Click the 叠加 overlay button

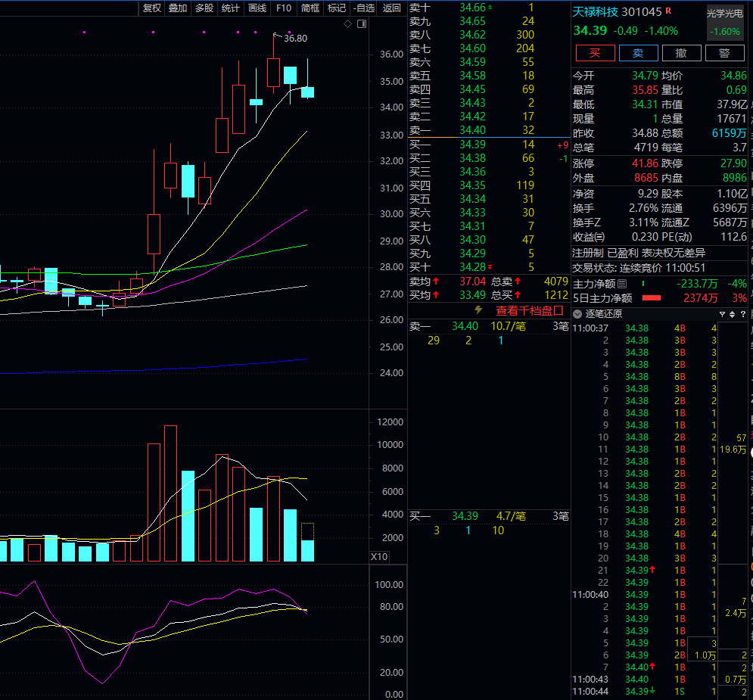point(178,8)
